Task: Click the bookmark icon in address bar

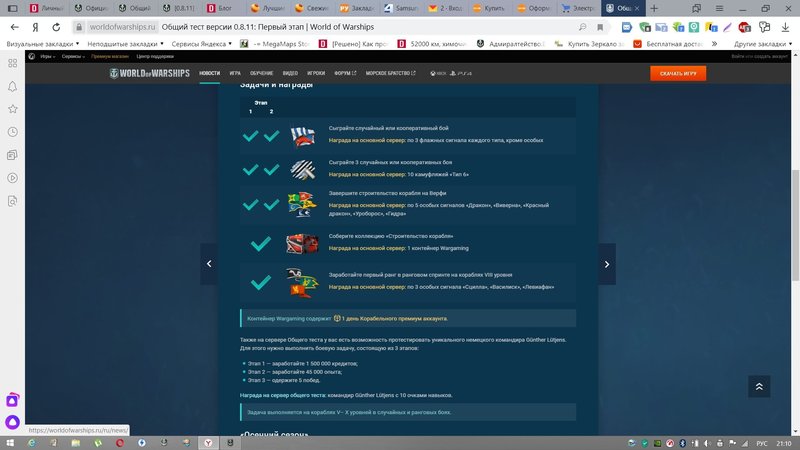Action: (x=600, y=27)
